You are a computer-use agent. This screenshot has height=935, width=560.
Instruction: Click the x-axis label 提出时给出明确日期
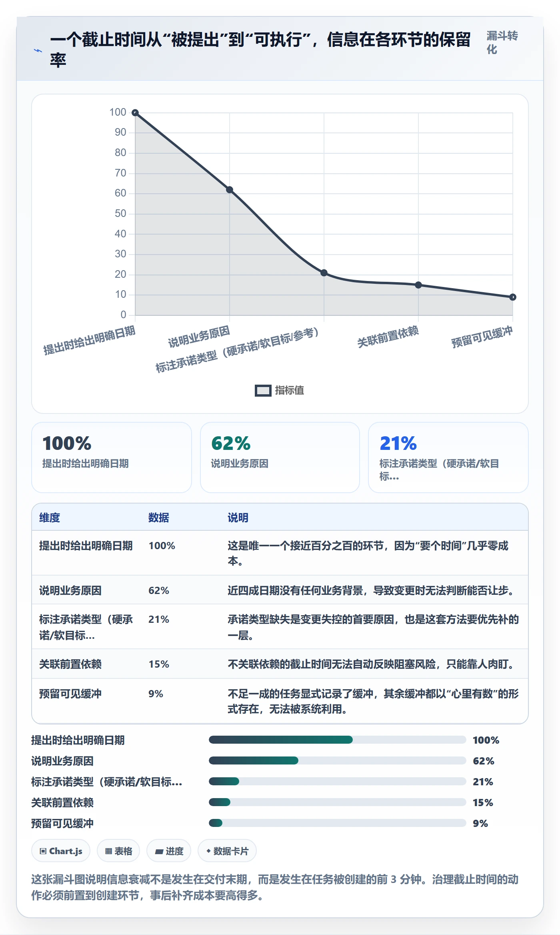90,340
